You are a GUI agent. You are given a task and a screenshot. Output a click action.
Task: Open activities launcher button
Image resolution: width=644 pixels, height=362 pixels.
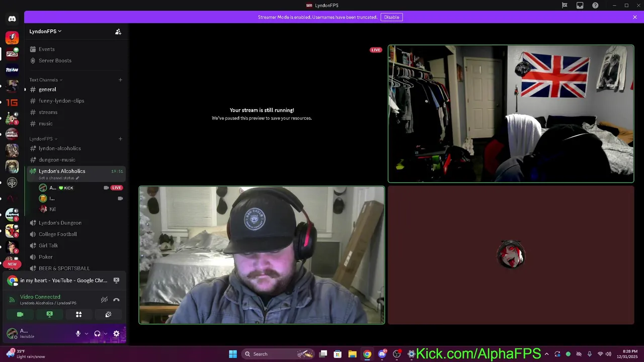pyautogui.click(x=78, y=314)
